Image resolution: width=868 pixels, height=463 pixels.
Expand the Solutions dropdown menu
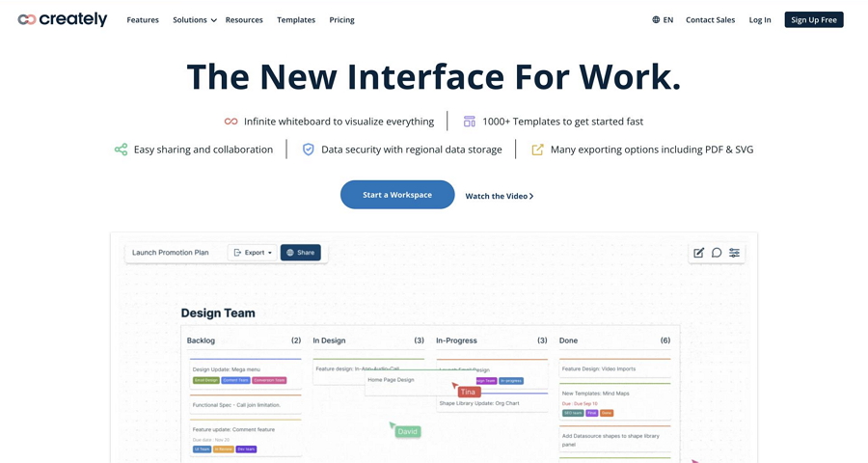pos(194,19)
